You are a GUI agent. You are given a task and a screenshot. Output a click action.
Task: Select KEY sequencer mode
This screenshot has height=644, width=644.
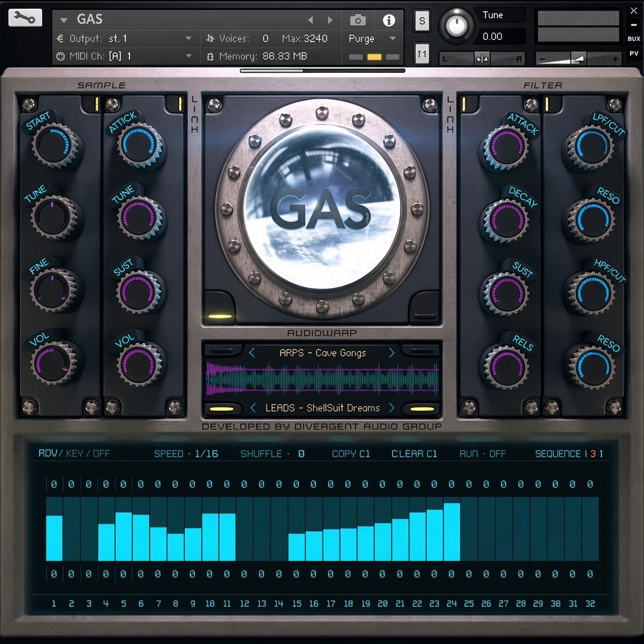tap(74, 453)
